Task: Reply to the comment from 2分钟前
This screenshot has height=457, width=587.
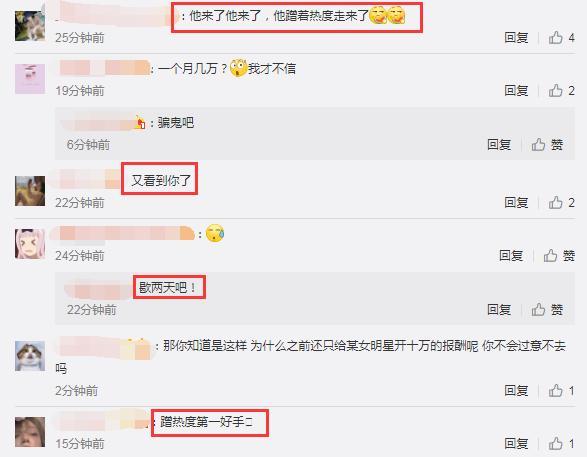Action: click(x=516, y=390)
